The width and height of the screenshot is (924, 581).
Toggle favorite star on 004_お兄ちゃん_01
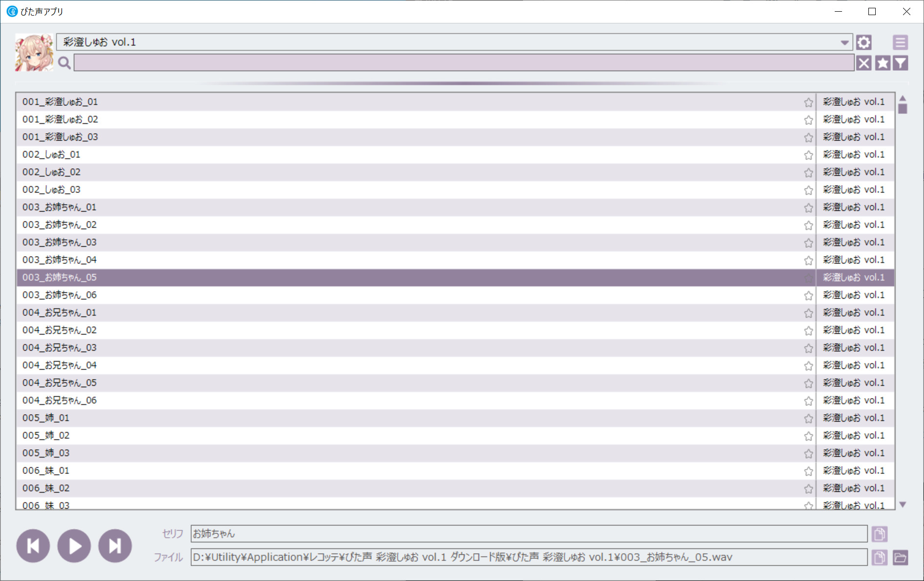pos(808,313)
